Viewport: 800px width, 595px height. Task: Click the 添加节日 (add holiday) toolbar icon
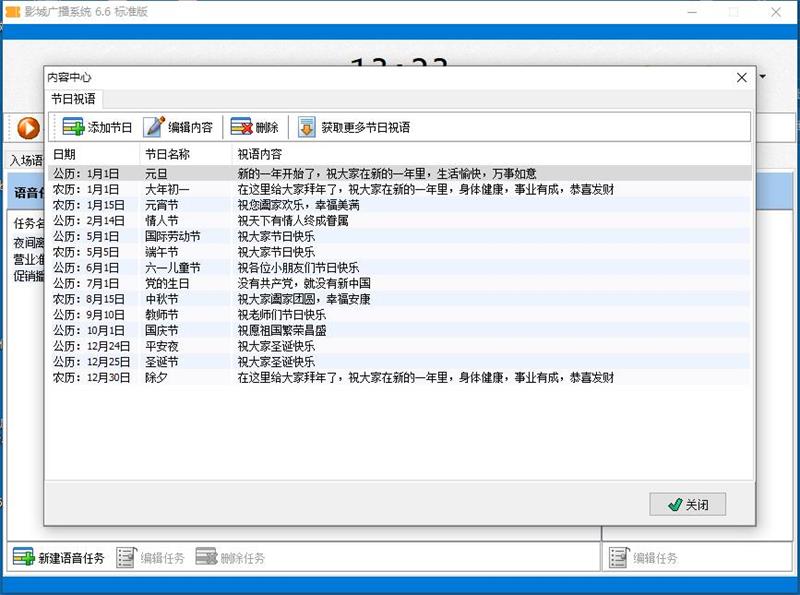coord(73,127)
